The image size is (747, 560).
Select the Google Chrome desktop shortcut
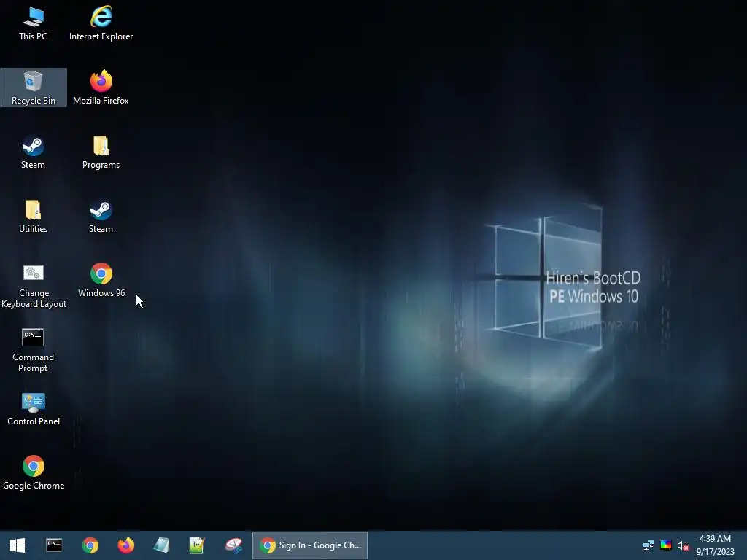(x=34, y=472)
